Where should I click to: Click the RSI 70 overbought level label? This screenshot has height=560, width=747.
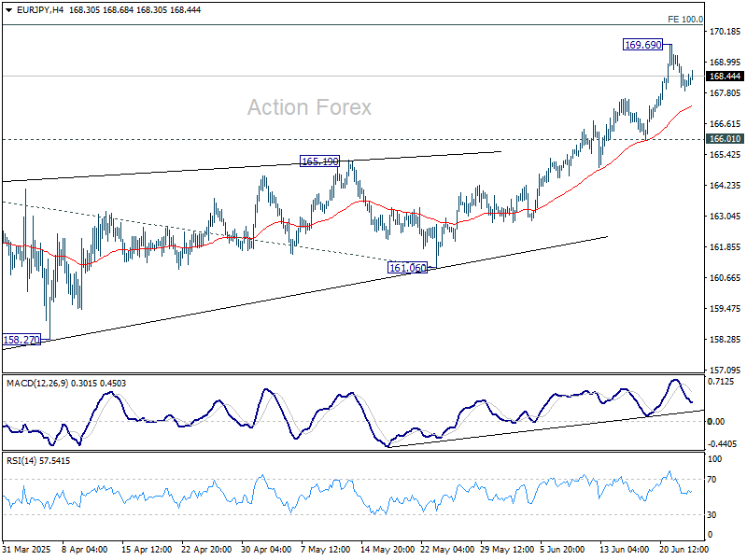[x=712, y=480]
